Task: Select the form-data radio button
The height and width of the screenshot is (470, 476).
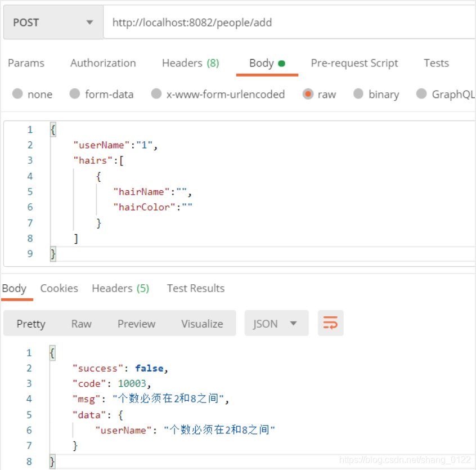Action: click(x=75, y=94)
